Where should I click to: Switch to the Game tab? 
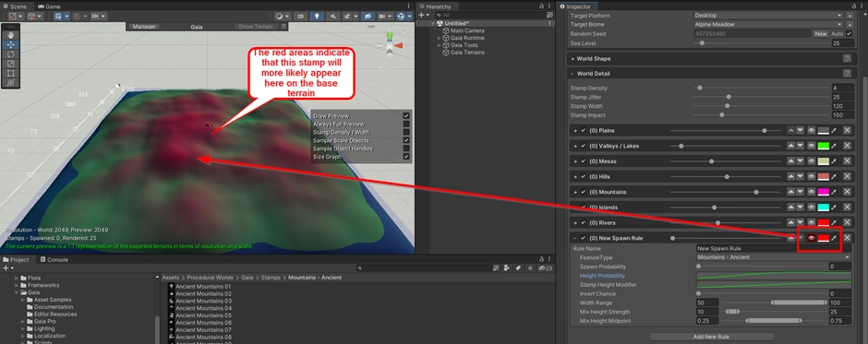(x=49, y=6)
